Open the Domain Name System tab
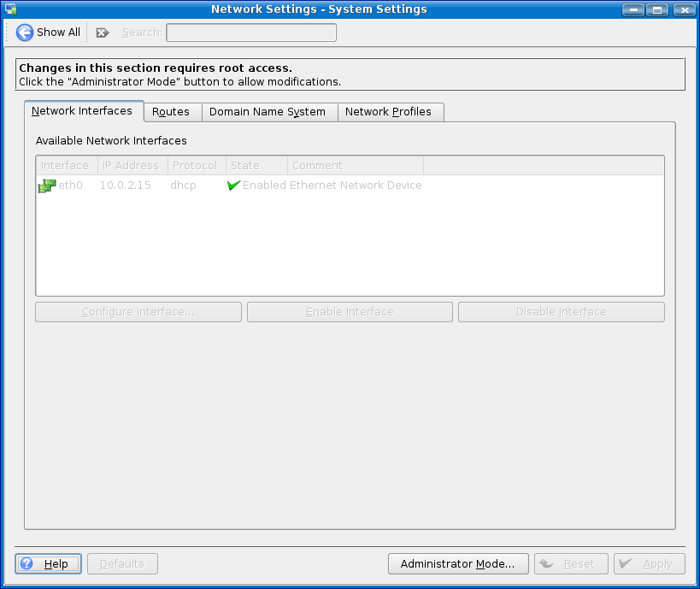The width and height of the screenshot is (700, 589). pyautogui.click(x=268, y=112)
